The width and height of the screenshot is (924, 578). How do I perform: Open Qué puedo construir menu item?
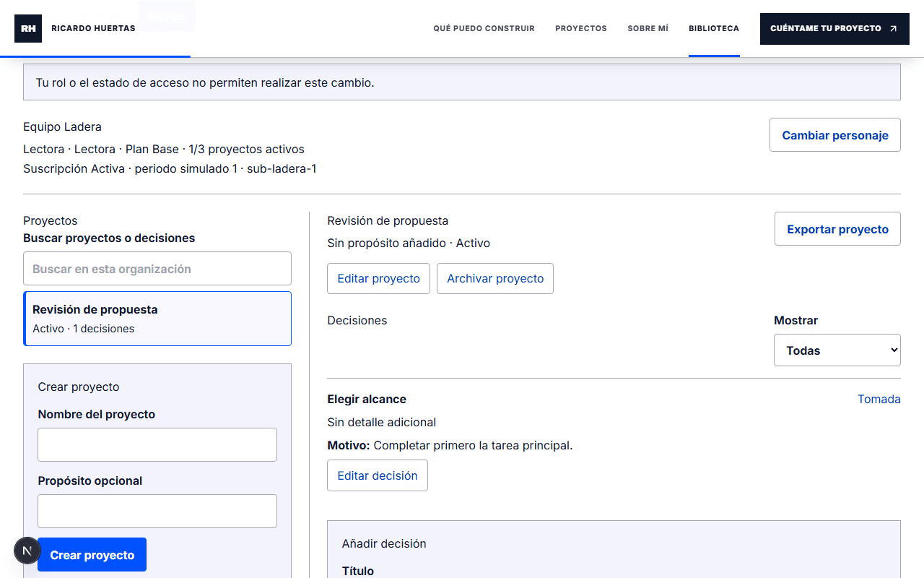(x=484, y=29)
